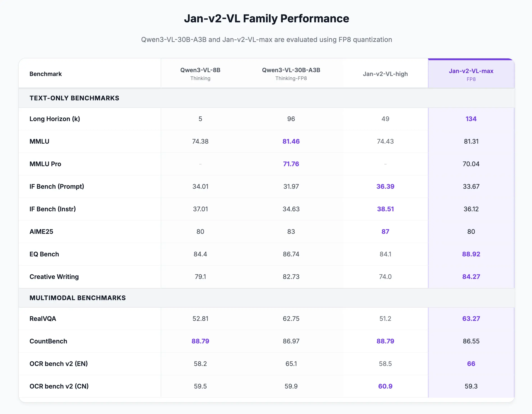Click the Benchmark header cell
532x414 pixels.
(46, 74)
